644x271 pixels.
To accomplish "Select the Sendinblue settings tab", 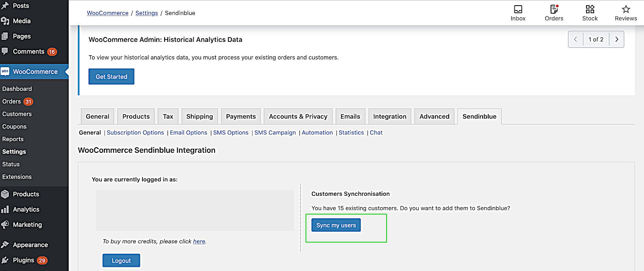I will coord(479,116).
